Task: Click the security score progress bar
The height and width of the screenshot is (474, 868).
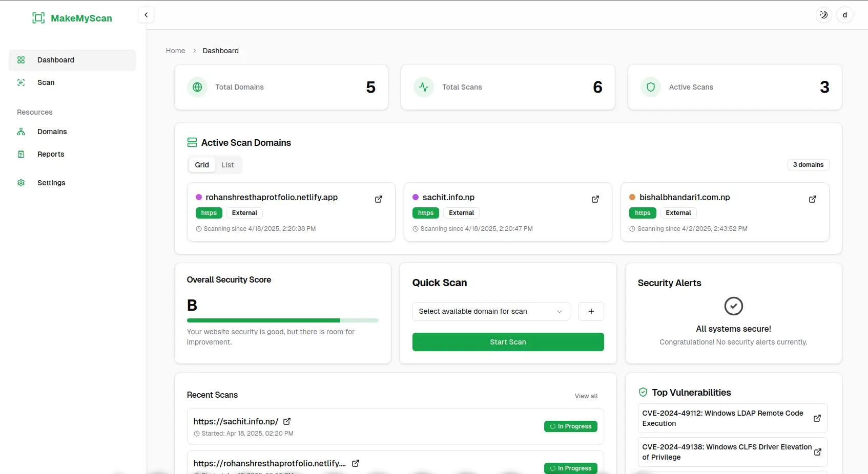Action: [x=282, y=320]
